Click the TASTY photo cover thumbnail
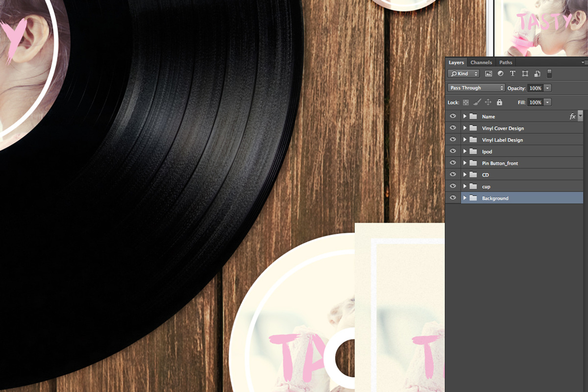Screen dimensions: 588x392 [x=540, y=28]
